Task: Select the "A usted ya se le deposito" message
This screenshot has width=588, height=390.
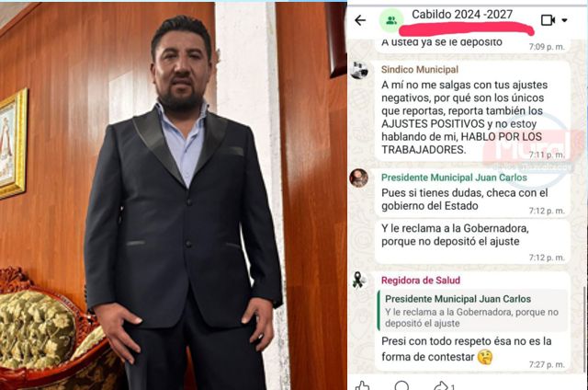Action: click(x=472, y=45)
